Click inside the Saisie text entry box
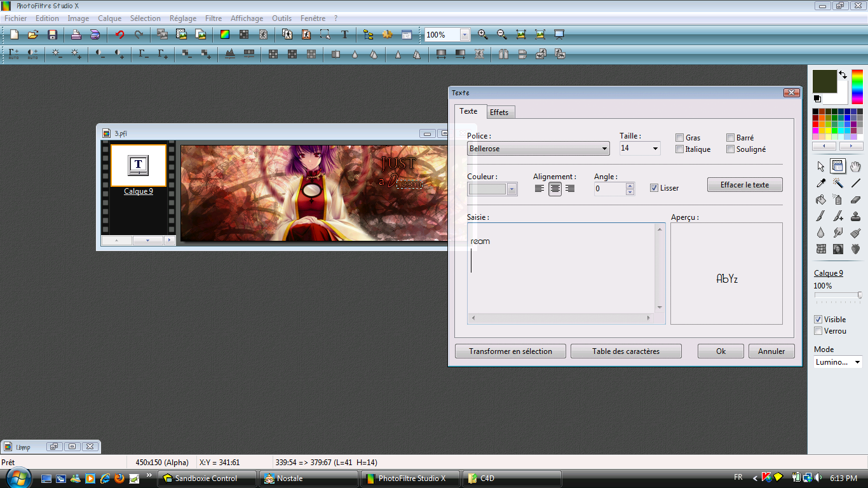Screen dimensions: 868x488 point(561,268)
